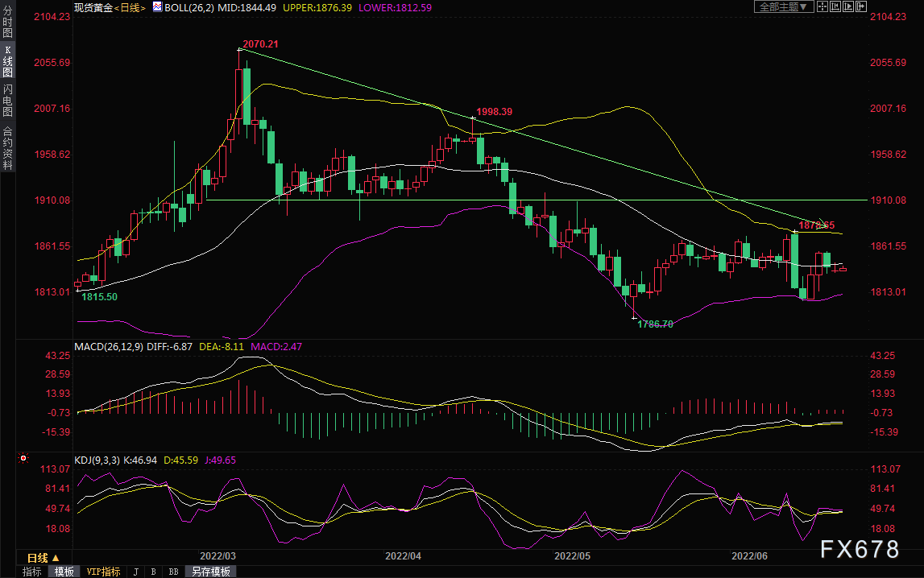Switch to the 分时图 sidebar tab

click(x=8, y=23)
